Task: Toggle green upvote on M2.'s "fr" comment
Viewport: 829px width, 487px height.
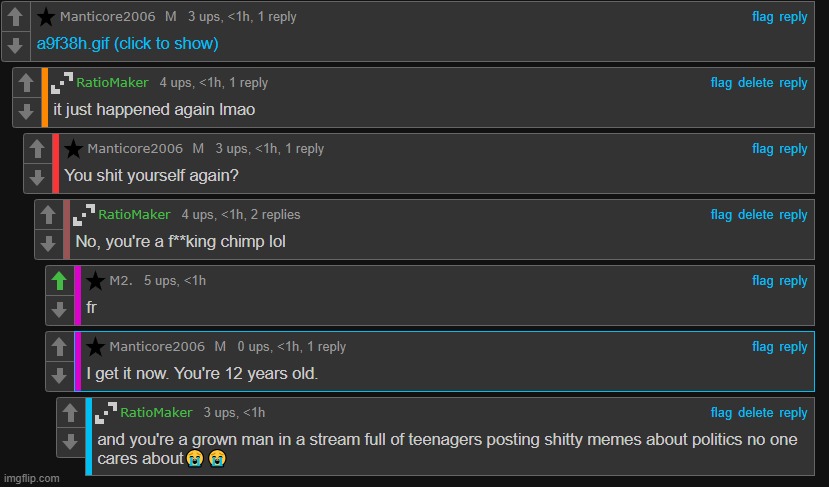Action: tap(59, 281)
